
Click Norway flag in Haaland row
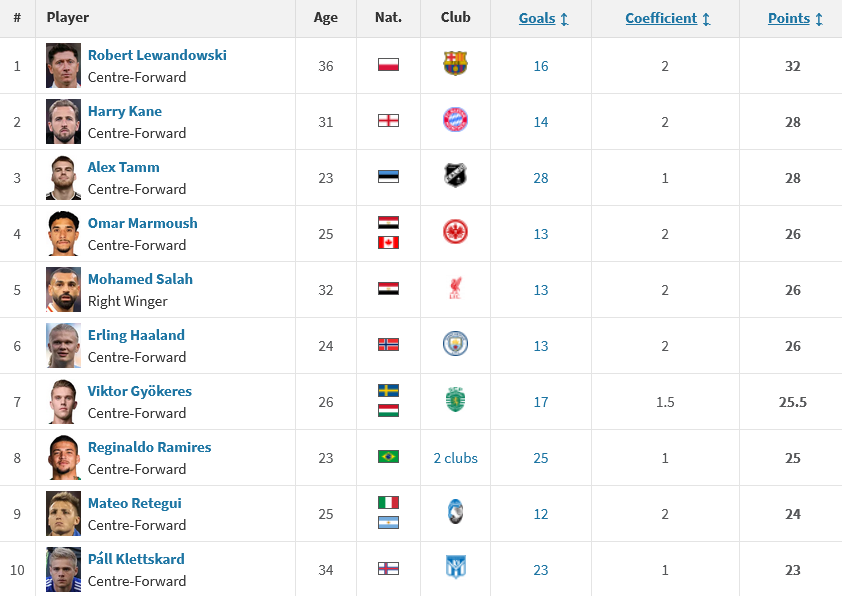[x=388, y=345]
